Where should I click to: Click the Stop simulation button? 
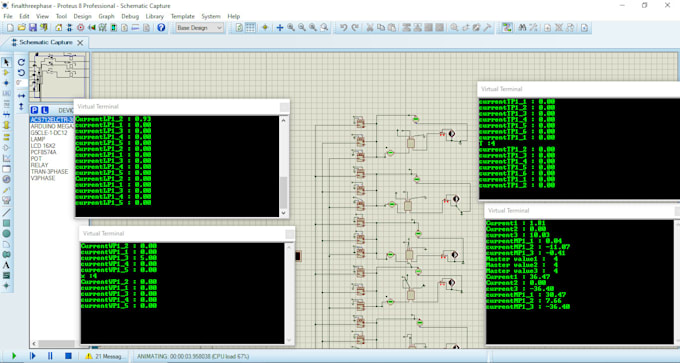click(68, 356)
